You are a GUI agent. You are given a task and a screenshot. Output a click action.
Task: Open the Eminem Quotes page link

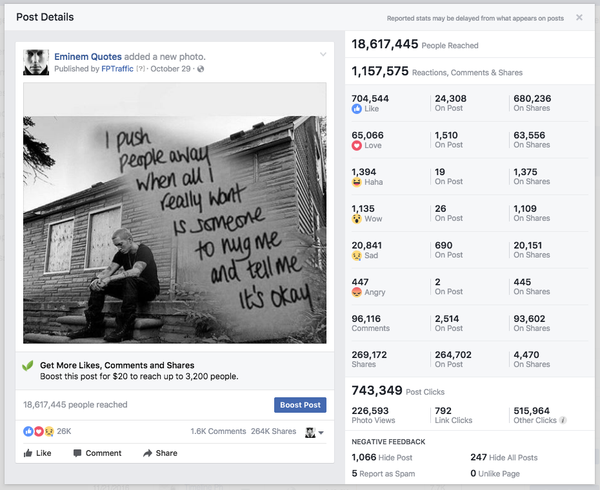[x=90, y=56]
